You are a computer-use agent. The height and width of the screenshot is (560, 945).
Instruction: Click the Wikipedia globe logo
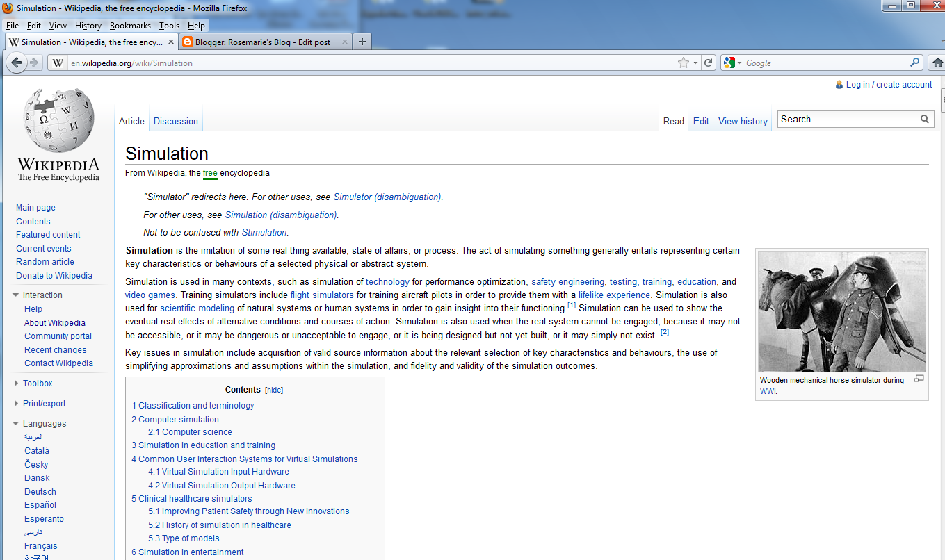point(58,121)
